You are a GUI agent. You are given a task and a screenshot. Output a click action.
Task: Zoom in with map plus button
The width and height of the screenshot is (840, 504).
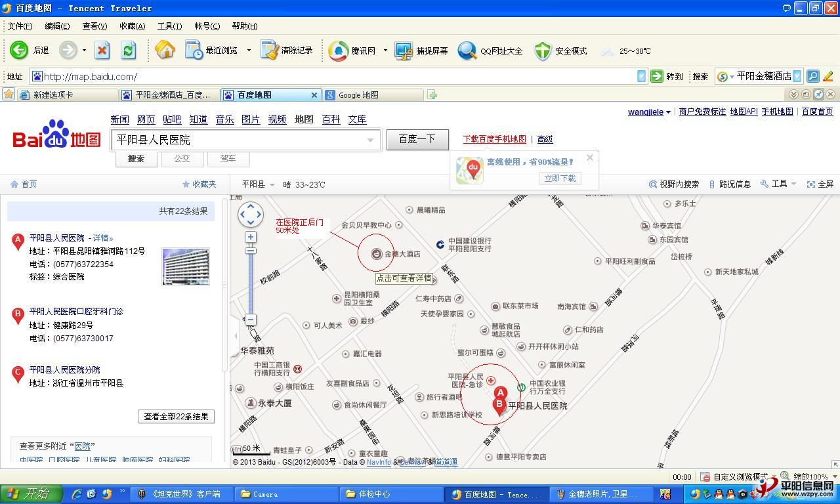pyautogui.click(x=251, y=237)
